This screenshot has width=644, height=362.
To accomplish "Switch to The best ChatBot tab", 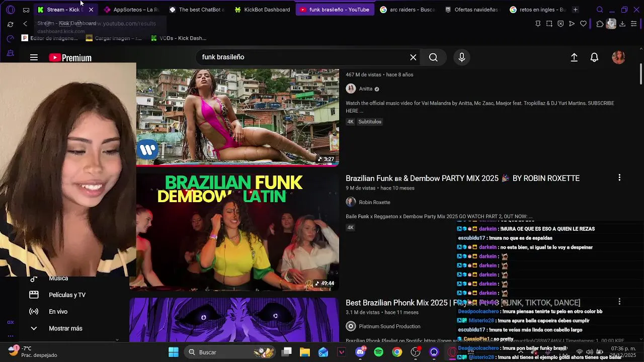I will coord(196,10).
